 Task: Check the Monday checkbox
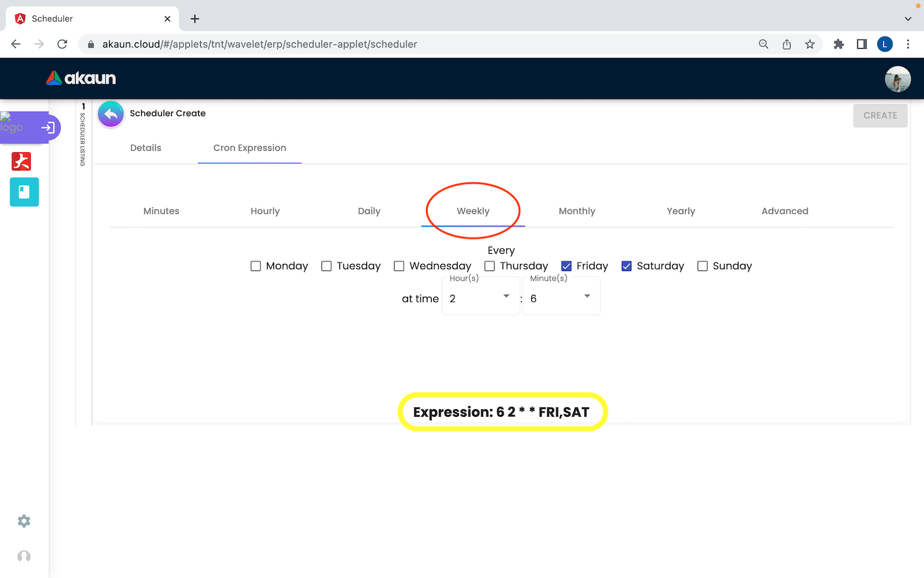click(256, 266)
